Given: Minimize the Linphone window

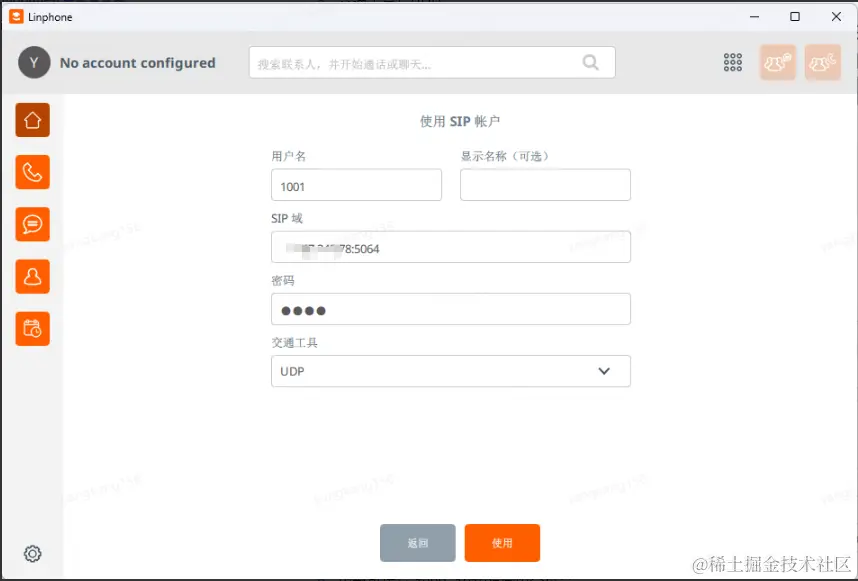Looking at the screenshot, I should click(755, 16).
